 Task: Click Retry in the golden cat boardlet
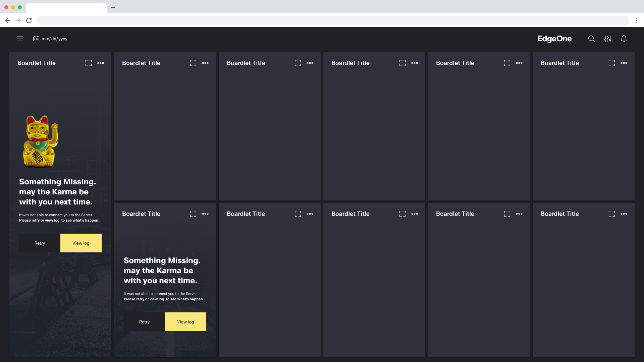pos(40,243)
